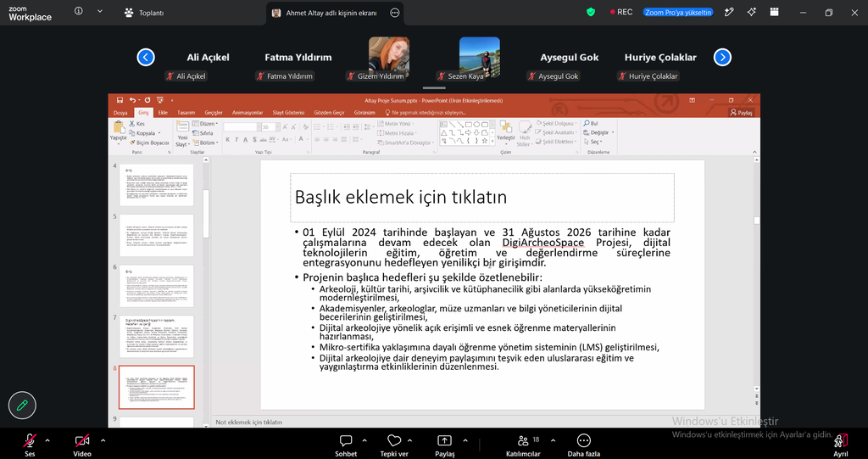Switch to the Tasarım tab

tap(186, 113)
